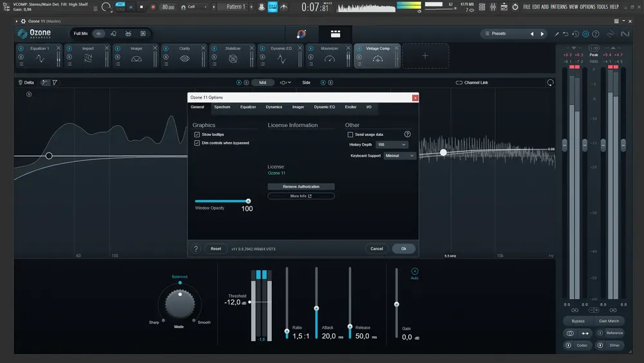644x363 pixels.
Task: Switch to the Dynamics options tab
Action: (x=274, y=107)
